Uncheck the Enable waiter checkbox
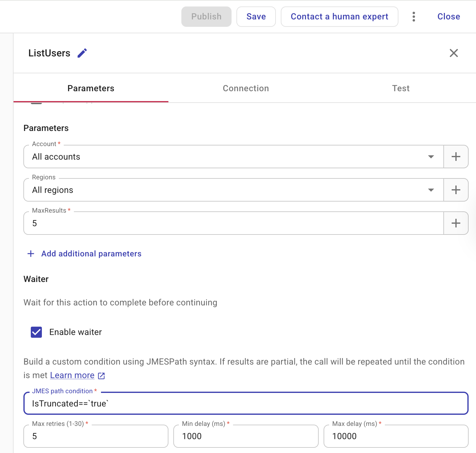The height and width of the screenshot is (453, 476). [36, 332]
